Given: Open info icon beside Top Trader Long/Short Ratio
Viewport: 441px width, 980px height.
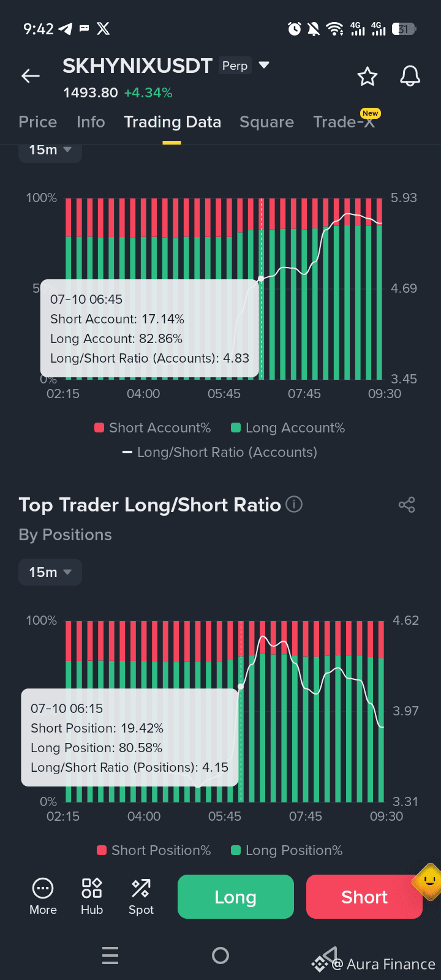Looking at the screenshot, I should [294, 504].
